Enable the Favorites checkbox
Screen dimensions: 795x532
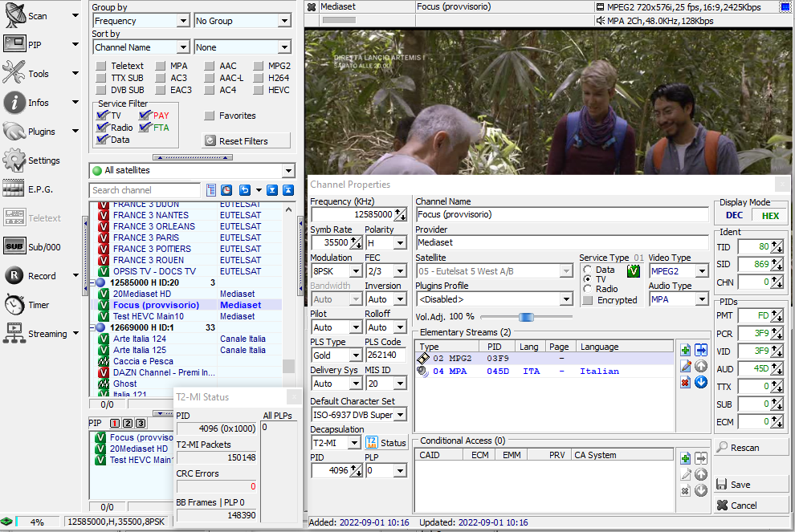coord(210,116)
